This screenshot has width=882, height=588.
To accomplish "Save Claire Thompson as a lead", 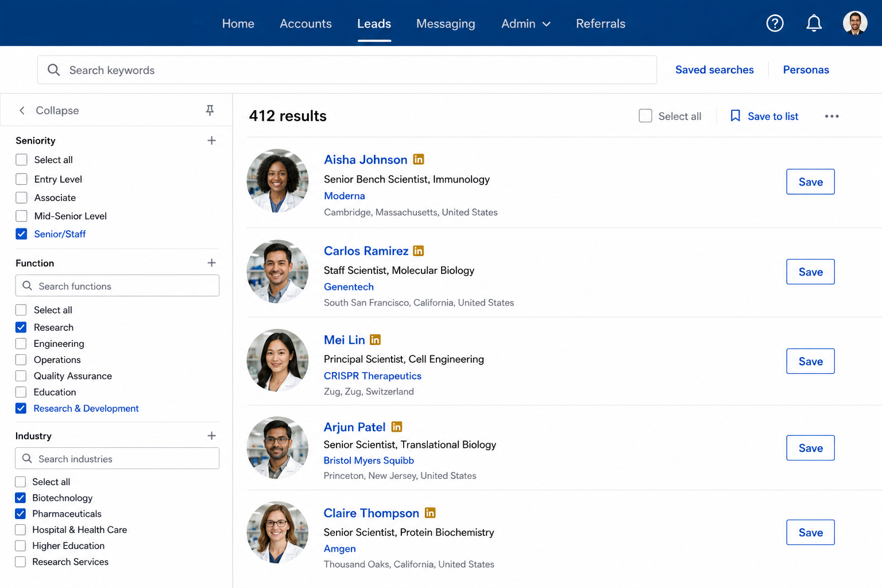I will coord(810,532).
